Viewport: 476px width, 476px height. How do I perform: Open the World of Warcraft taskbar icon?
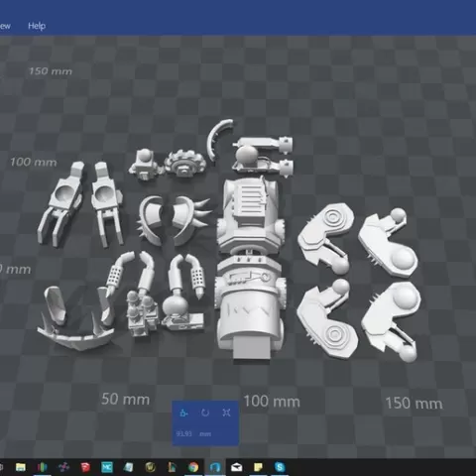[x=151, y=467]
